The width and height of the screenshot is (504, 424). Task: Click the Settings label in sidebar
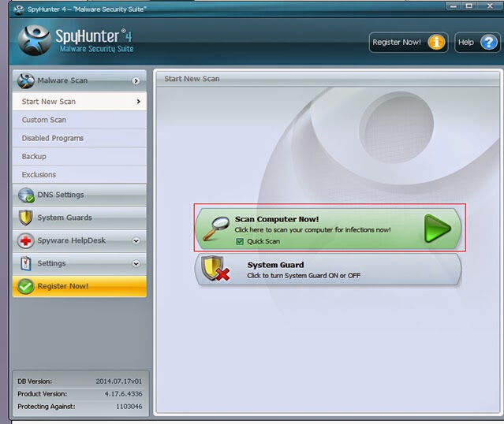[51, 263]
